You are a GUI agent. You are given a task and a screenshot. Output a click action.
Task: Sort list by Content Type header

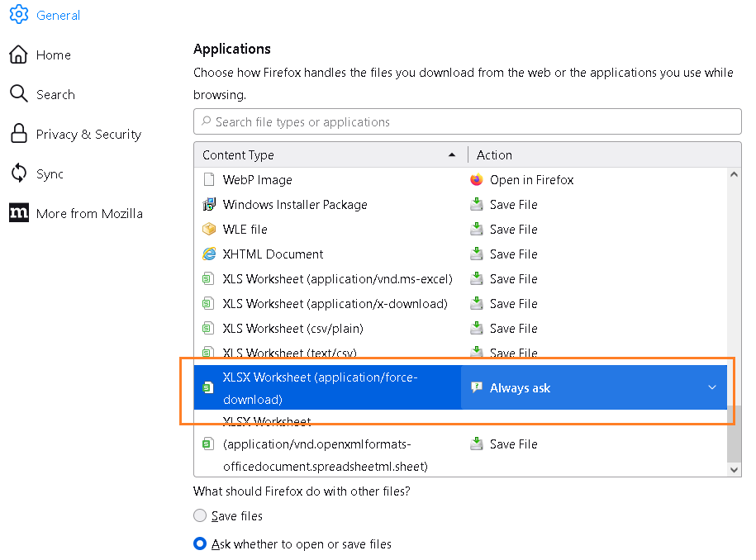coord(330,155)
